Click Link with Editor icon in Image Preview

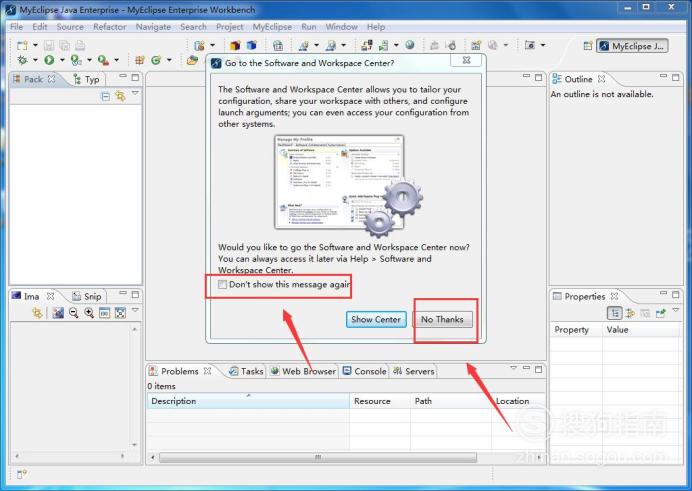(x=38, y=313)
